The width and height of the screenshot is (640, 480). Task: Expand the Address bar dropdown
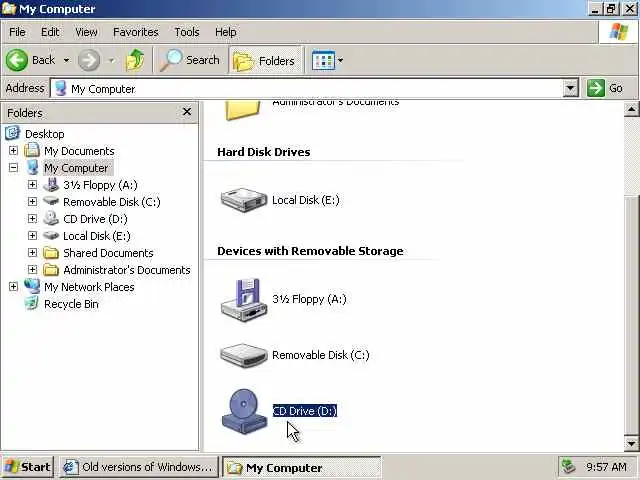point(571,88)
